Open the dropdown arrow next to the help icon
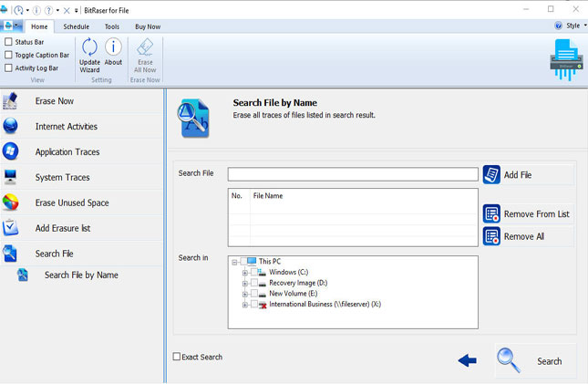The width and height of the screenshot is (588, 384). pos(57,11)
